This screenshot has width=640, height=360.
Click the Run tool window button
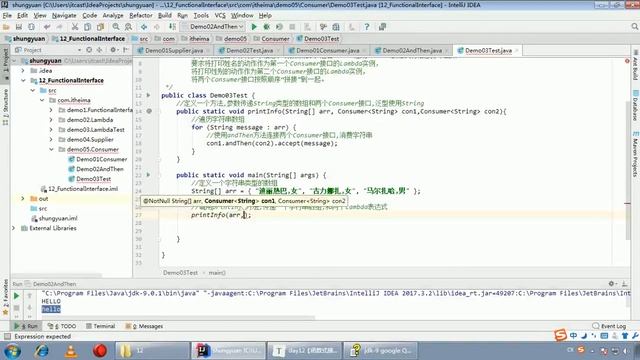click(26, 326)
